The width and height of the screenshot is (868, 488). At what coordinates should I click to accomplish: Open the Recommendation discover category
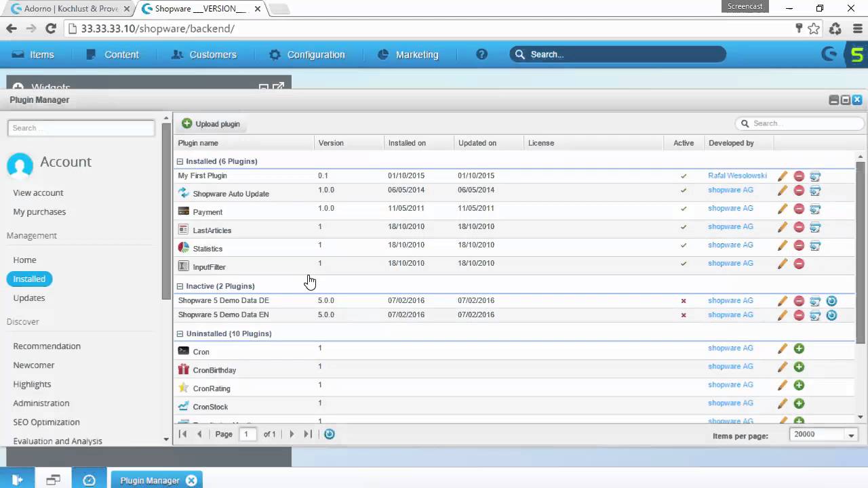(47, 346)
